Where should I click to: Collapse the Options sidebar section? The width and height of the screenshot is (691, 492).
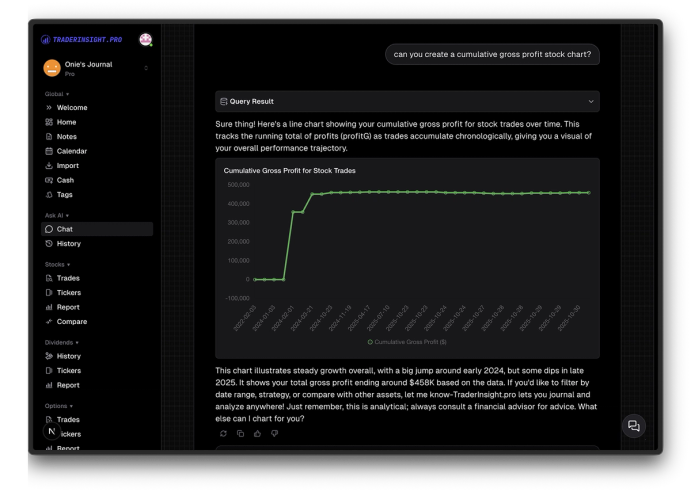(59, 406)
